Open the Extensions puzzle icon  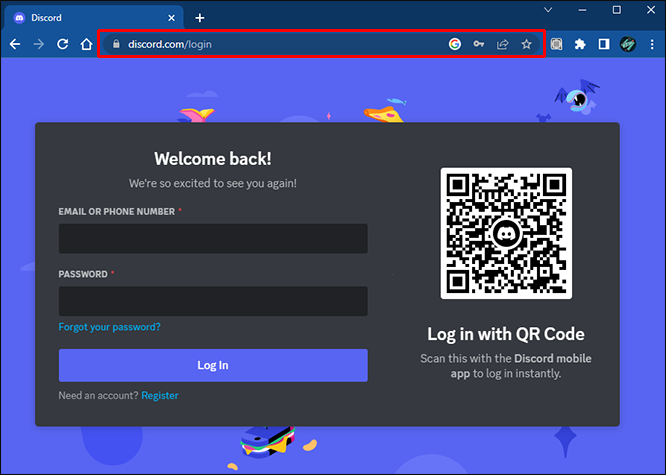tap(580, 44)
